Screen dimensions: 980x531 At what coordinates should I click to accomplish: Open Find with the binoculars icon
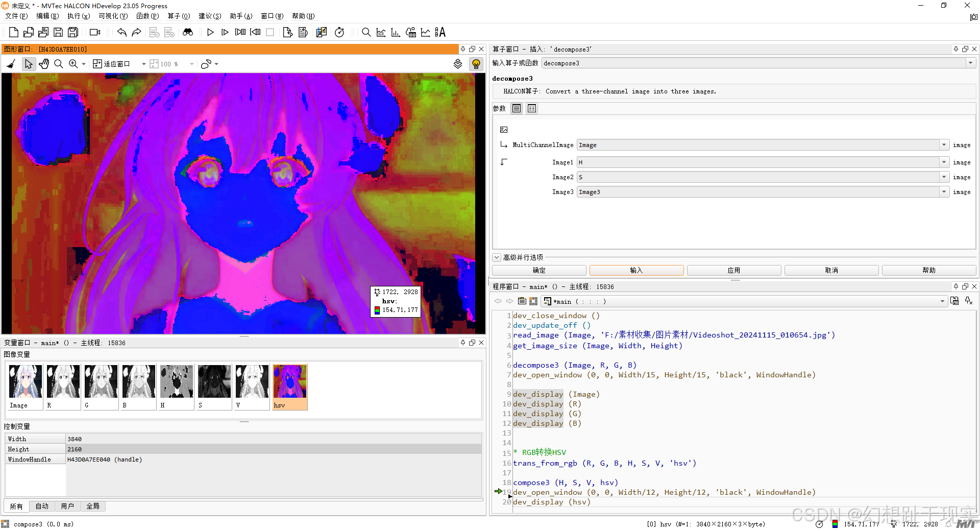[188, 32]
